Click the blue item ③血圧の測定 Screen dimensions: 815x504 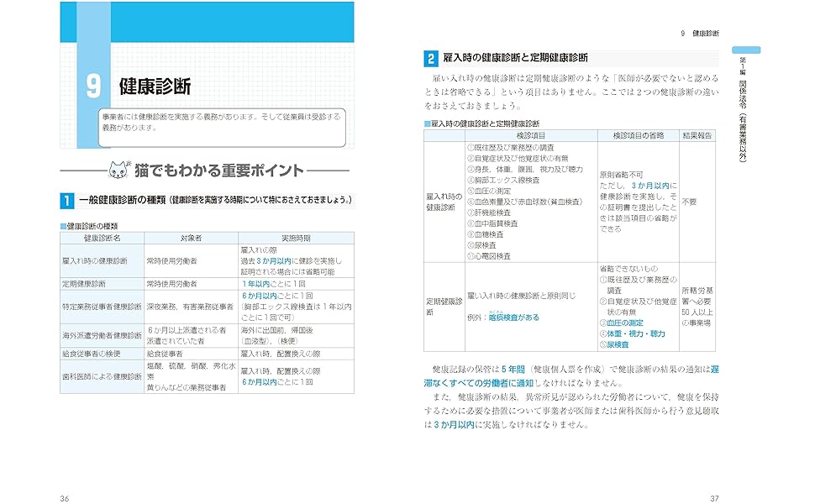pyautogui.click(x=621, y=323)
